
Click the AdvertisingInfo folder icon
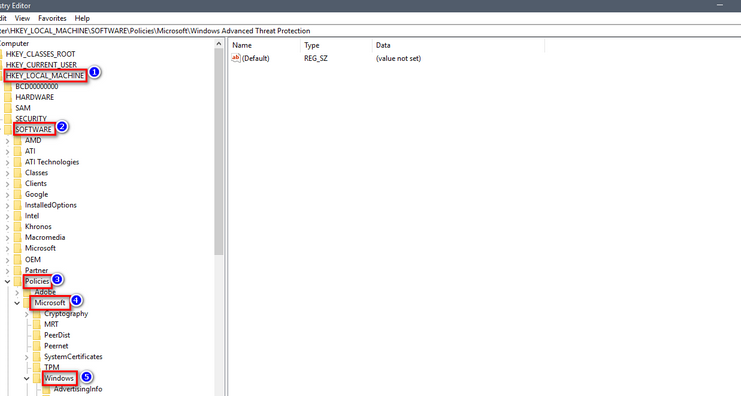(46, 390)
